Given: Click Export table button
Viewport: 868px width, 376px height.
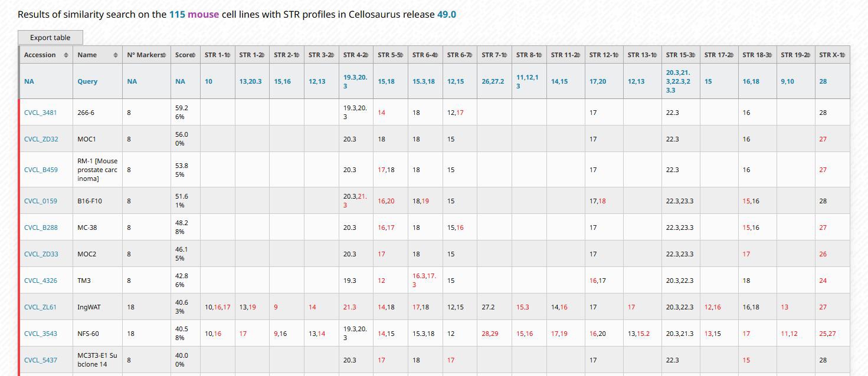Looking at the screenshot, I should click(50, 38).
